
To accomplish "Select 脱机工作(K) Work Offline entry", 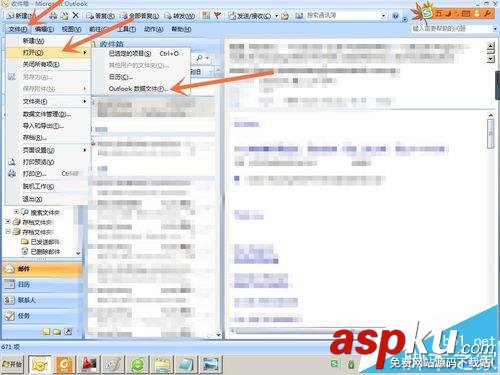I will point(48,186).
